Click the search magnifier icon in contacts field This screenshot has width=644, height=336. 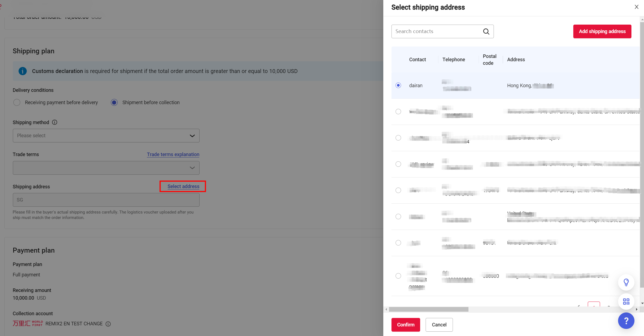click(486, 31)
